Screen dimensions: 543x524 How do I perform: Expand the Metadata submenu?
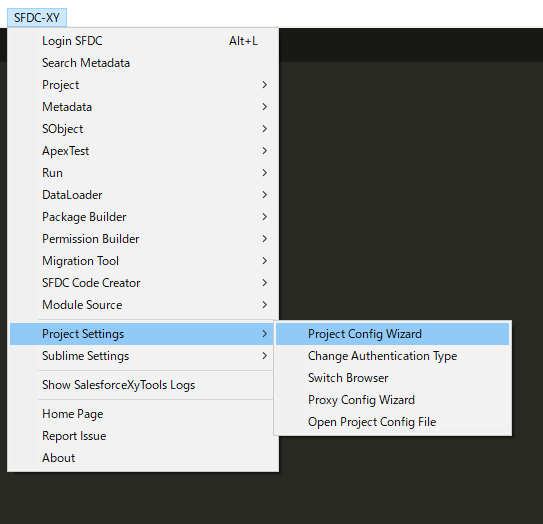click(x=143, y=107)
